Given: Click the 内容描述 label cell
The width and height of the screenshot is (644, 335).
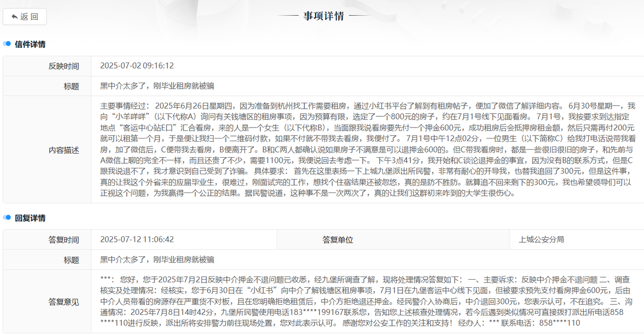Looking at the screenshot, I should tap(63, 150).
